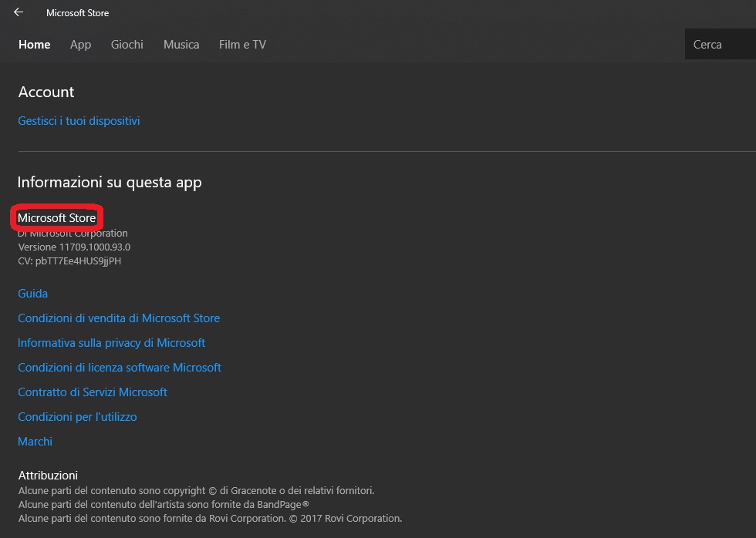756x538 pixels.
Task: Open Contratto di Servizi Microsoft link
Action: [x=93, y=392]
